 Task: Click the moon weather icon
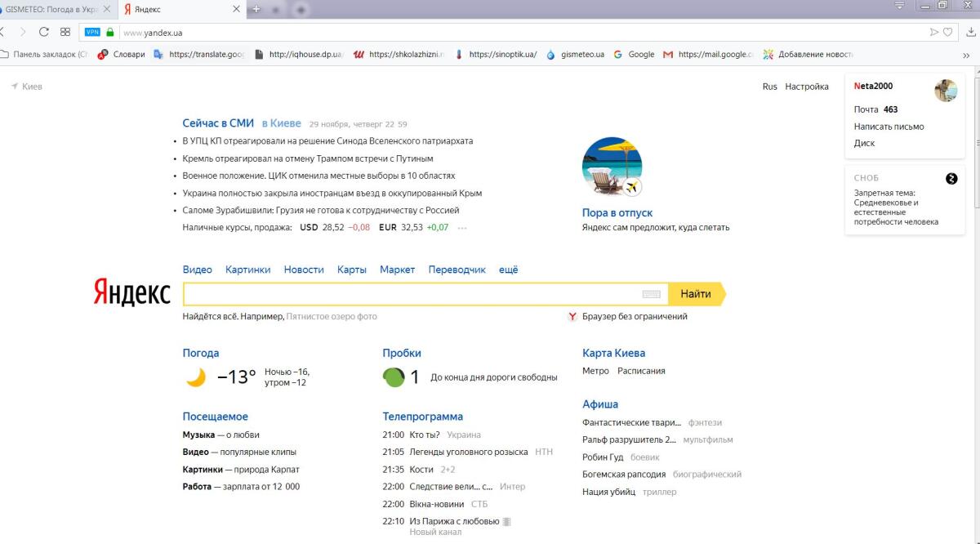[196, 377]
